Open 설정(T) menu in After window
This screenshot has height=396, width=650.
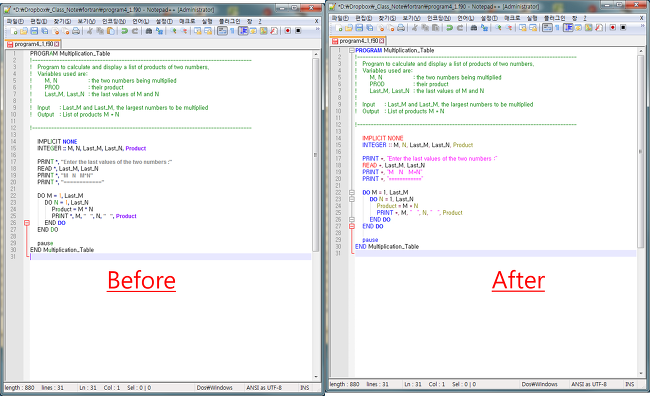[489, 18]
